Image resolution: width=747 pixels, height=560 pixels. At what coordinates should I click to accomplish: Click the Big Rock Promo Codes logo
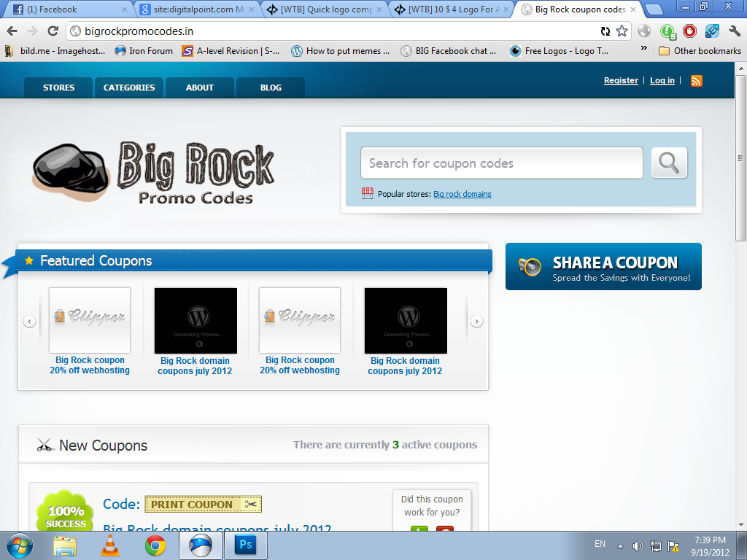tap(153, 172)
